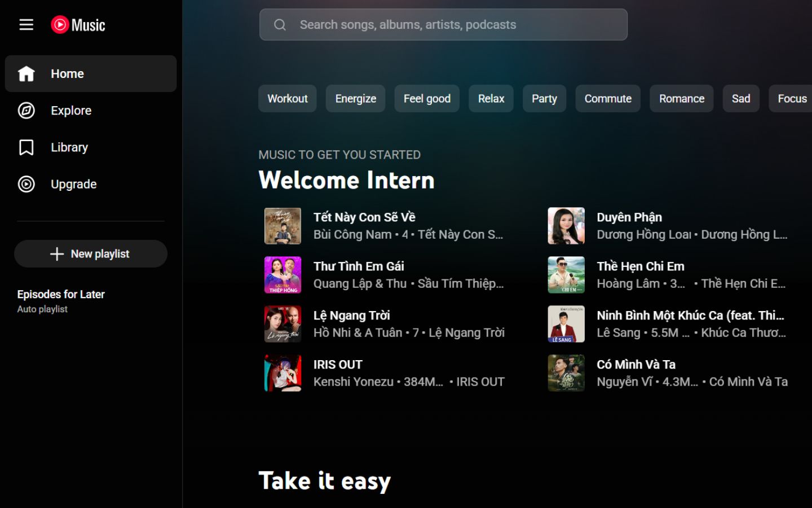Screen dimensions: 812x508
Task: Select the Energize mood chip
Action: (x=356, y=99)
